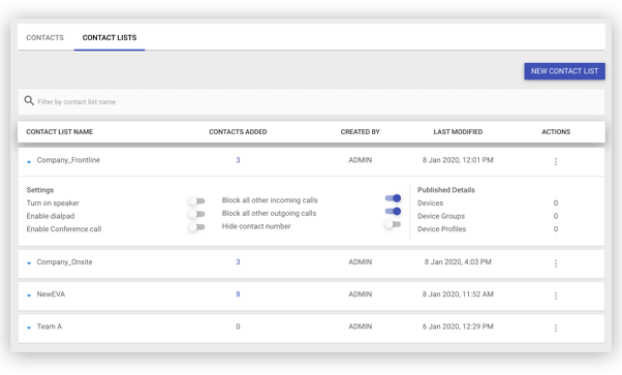Click the Device Groups count value 0
The width and height of the screenshot is (622, 375).
pyautogui.click(x=555, y=216)
